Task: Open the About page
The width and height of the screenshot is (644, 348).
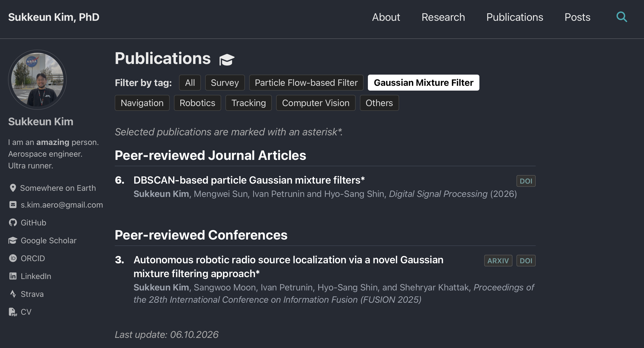Action: 386,17
